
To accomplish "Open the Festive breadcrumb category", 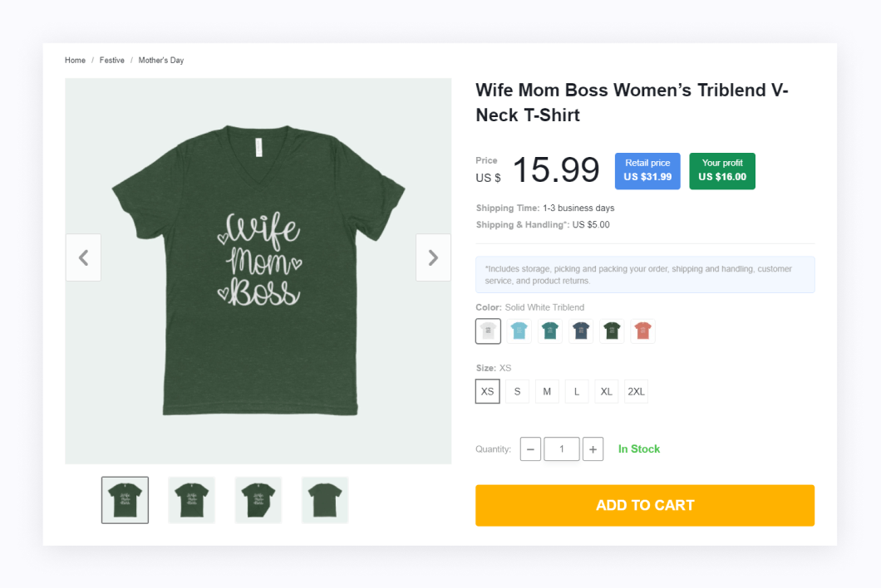I will click(112, 60).
